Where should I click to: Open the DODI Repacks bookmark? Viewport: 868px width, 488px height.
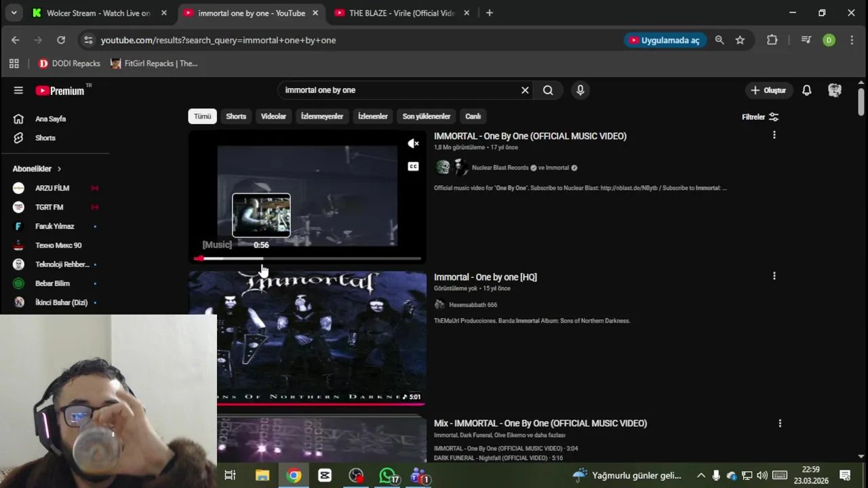69,64
